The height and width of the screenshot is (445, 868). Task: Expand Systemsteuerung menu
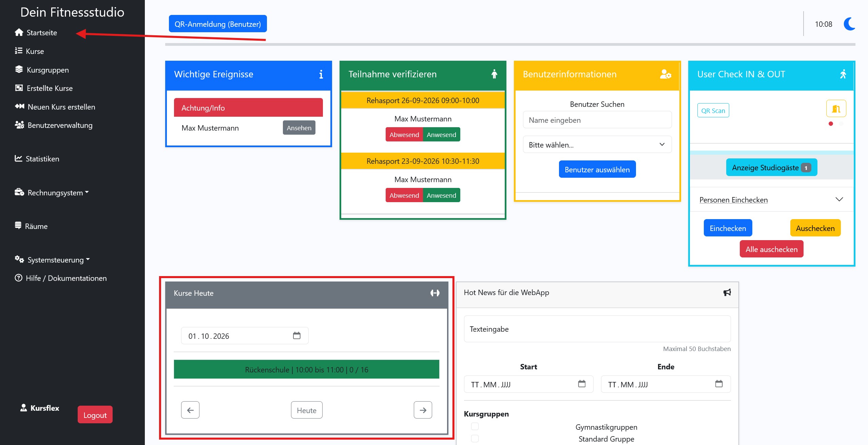click(x=52, y=260)
